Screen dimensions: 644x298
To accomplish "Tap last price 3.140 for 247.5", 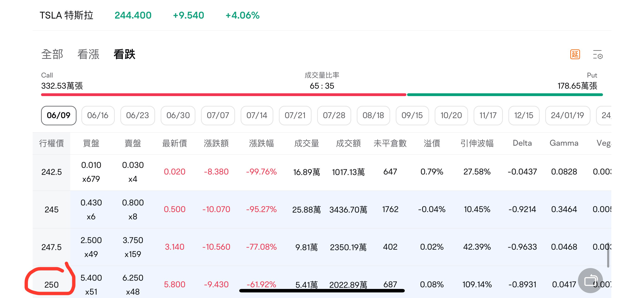I will point(175,247).
